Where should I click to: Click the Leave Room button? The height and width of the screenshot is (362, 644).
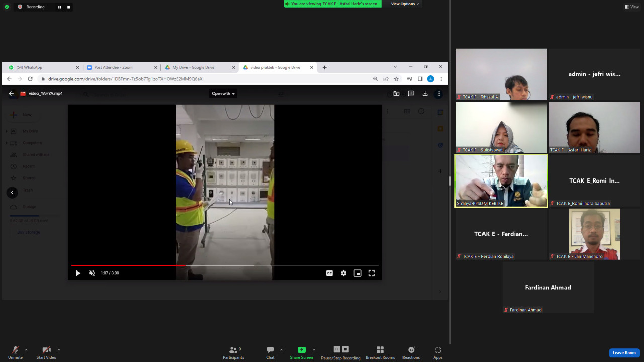tap(624, 353)
